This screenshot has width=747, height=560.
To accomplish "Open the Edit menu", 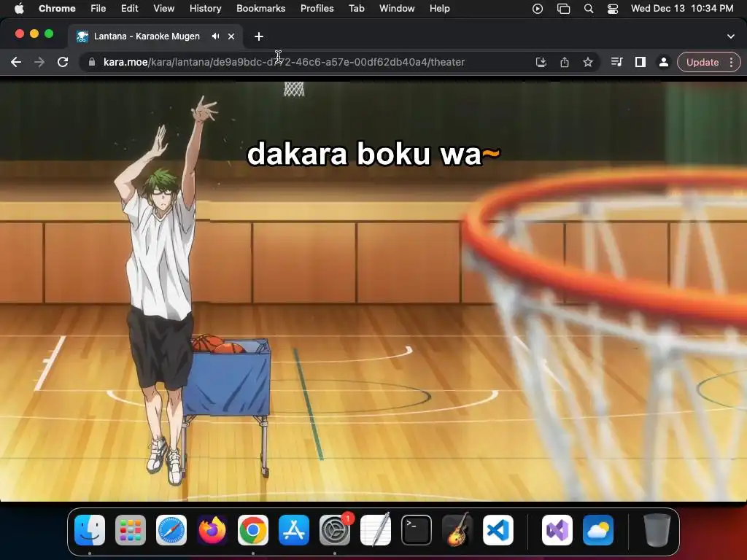I will click(129, 8).
